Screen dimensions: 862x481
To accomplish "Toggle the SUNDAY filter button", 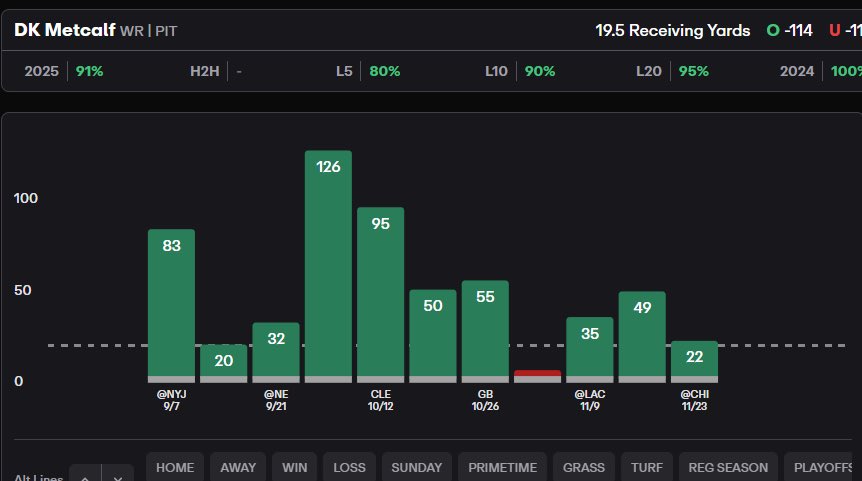I will [417, 467].
